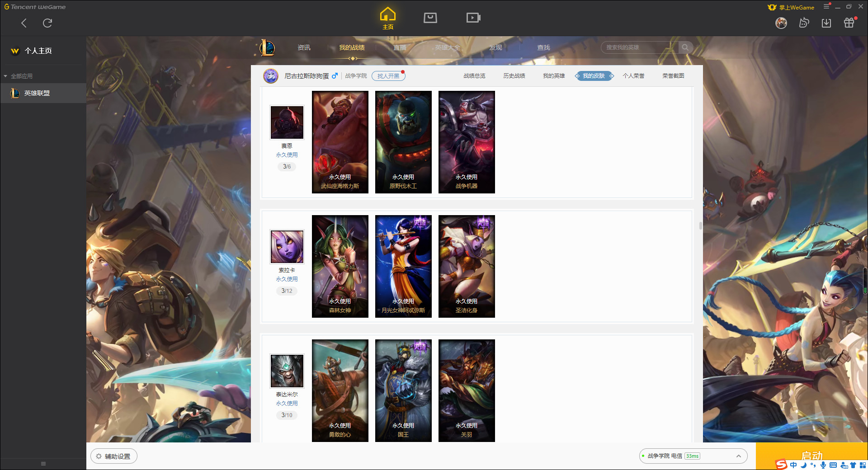Open the 武仙座海格力斯 skin card

[340, 142]
